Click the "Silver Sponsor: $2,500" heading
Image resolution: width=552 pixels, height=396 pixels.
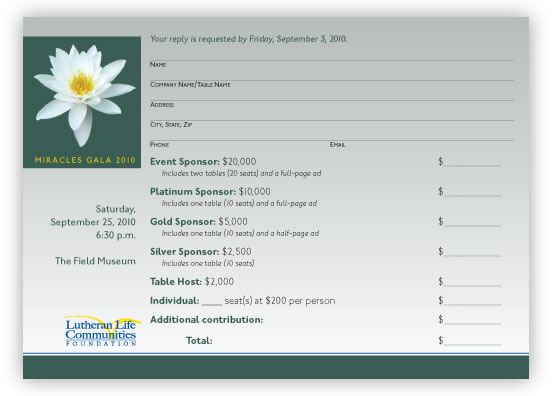click(201, 251)
